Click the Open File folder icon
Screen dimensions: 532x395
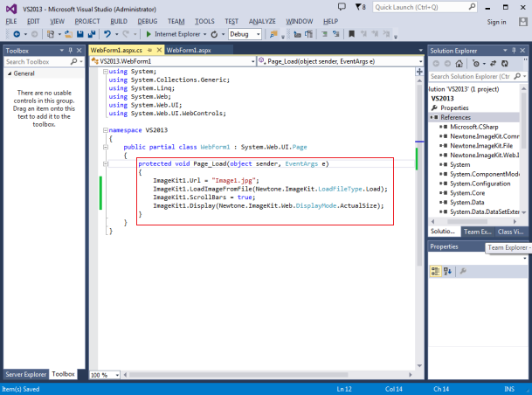68,34
